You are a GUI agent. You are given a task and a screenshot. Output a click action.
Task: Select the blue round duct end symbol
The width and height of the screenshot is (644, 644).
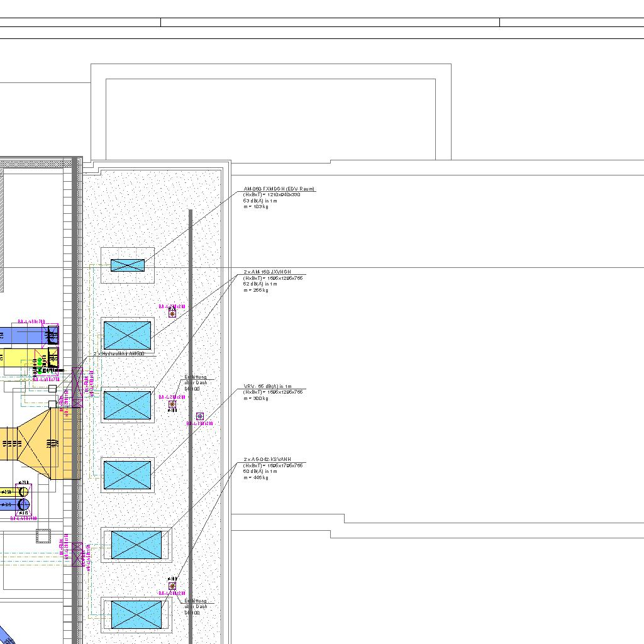pos(23,505)
